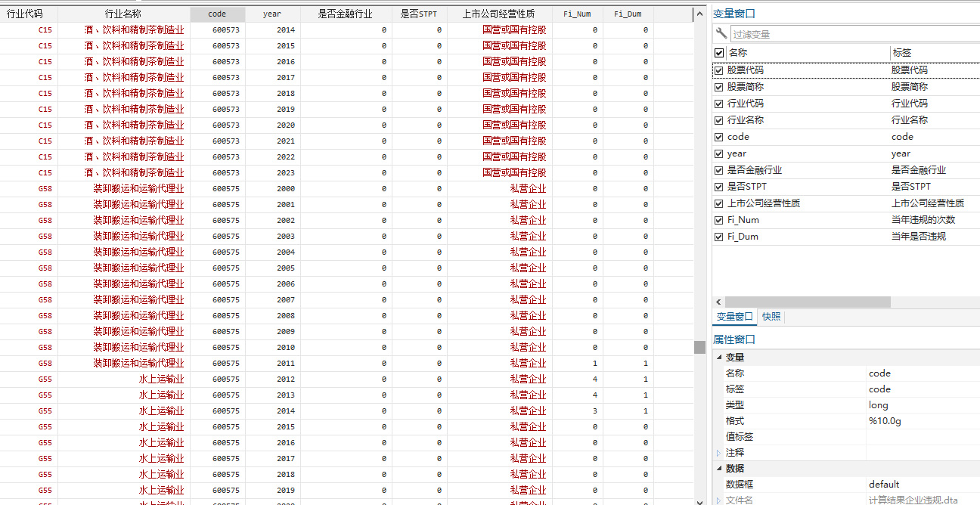980x505 pixels.
Task: Click left arrow of variables horizontal scrollbar
Action: [718, 302]
